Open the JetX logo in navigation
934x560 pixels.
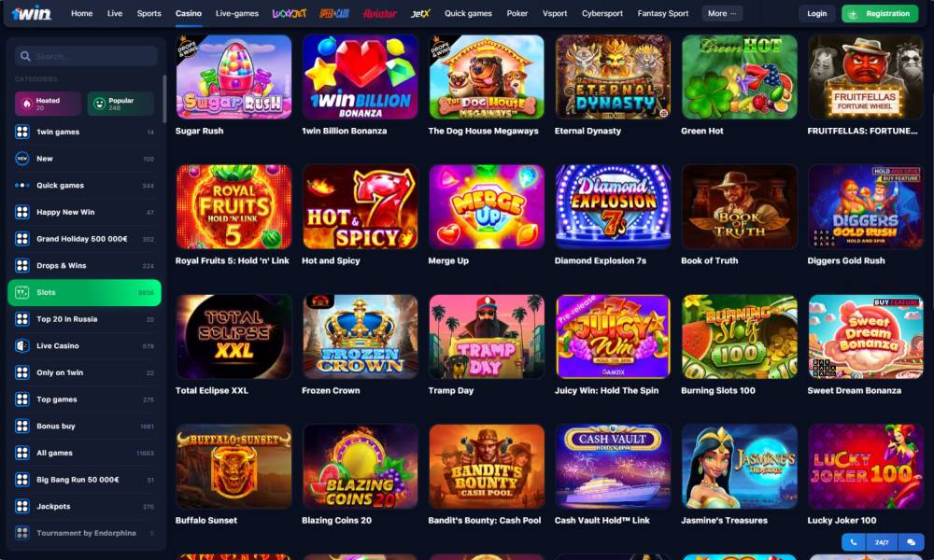coord(420,13)
